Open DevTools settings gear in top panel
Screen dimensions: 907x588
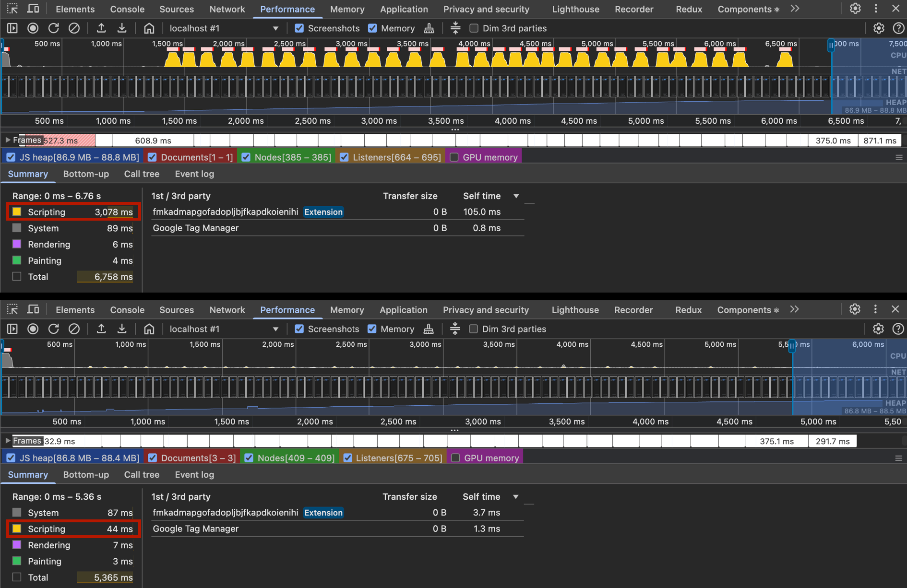(x=855, y=9)
